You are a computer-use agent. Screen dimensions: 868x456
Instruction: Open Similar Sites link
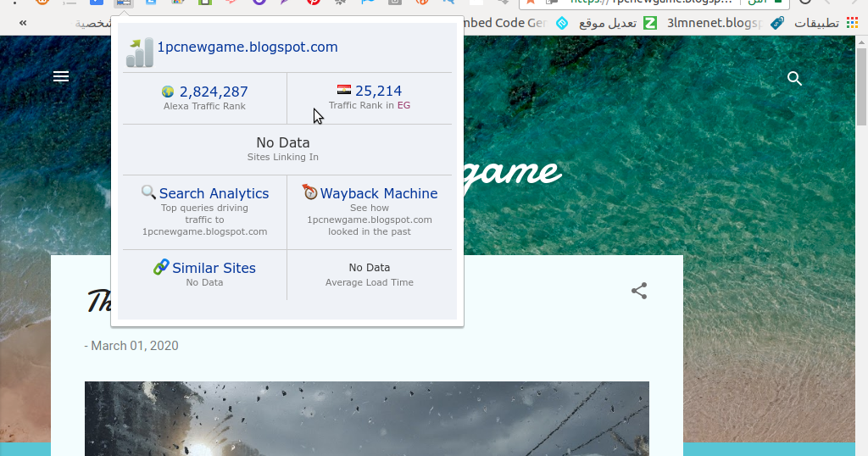[x=214, y=268]
